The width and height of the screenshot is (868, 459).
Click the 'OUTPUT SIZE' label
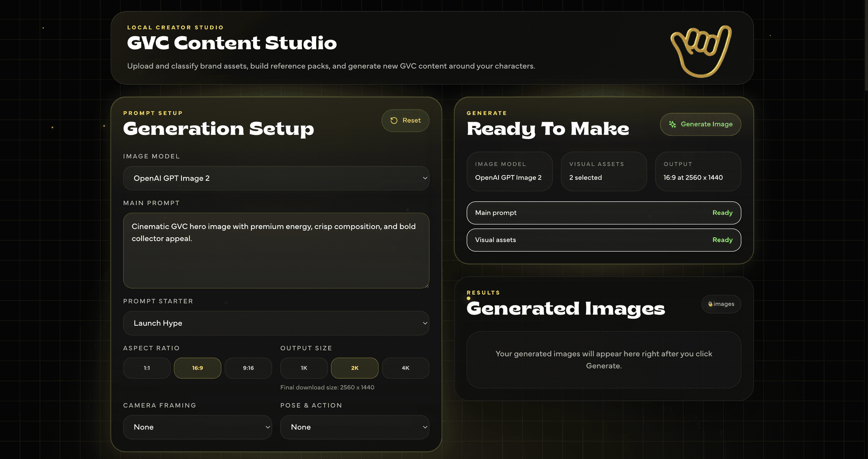pos(306,348)
